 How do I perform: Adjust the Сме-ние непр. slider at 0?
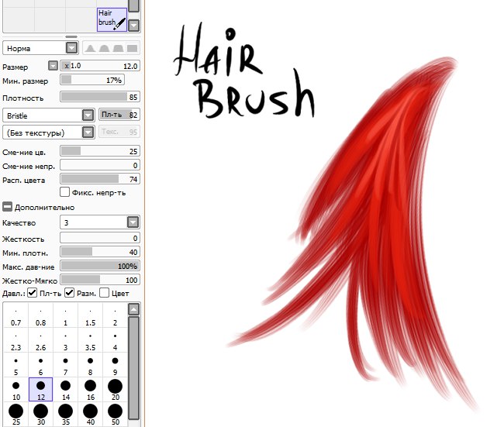coord(100,165)
